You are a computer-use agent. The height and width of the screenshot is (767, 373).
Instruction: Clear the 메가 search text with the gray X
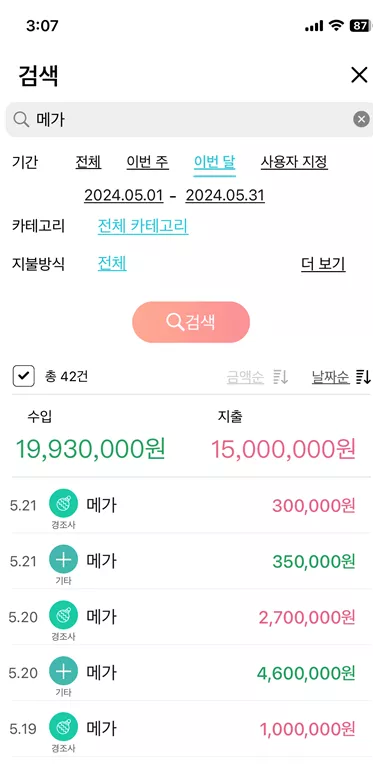pyautogui.click(x=361, y=119)
